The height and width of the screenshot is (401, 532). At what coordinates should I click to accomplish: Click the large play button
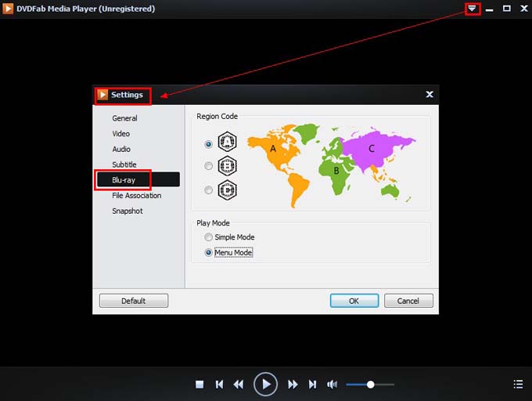tap(266, 385)
